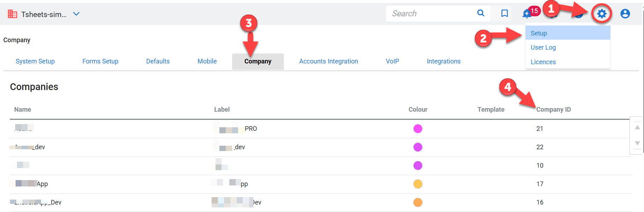Click the down arrow beside companies table
The width and height of the screenshot is (644, 212).
[x=637, y=143]
